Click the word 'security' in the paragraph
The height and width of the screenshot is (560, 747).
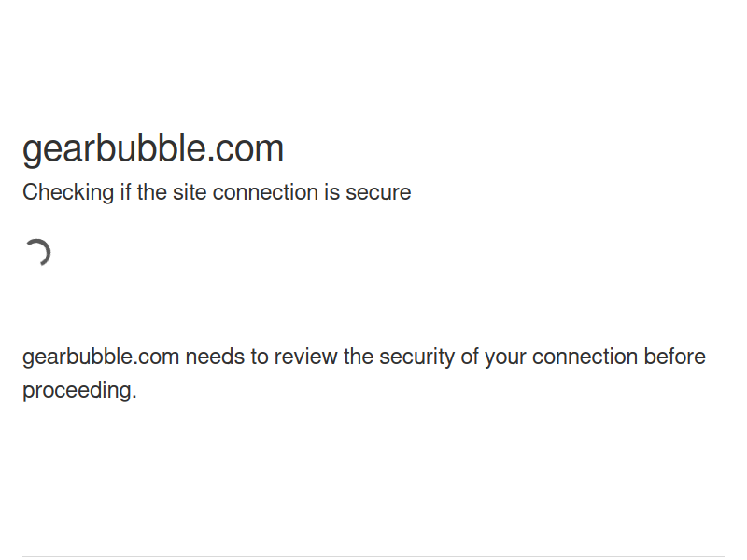click(x=416, y=357)
